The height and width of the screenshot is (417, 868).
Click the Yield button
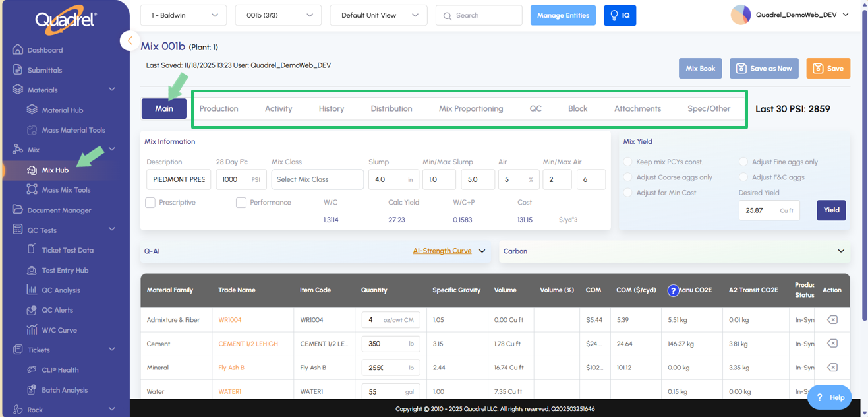(831, 210)
